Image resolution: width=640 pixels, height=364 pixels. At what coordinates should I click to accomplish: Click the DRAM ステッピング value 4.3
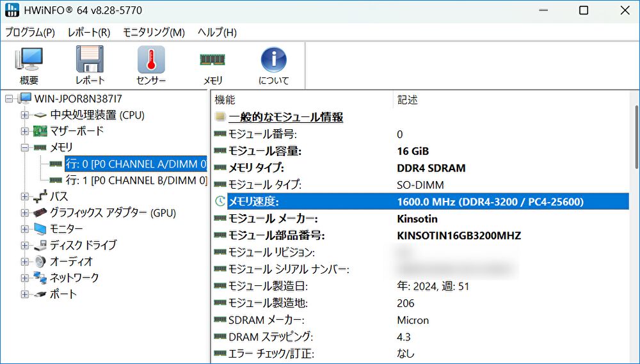tap(404, 337)
